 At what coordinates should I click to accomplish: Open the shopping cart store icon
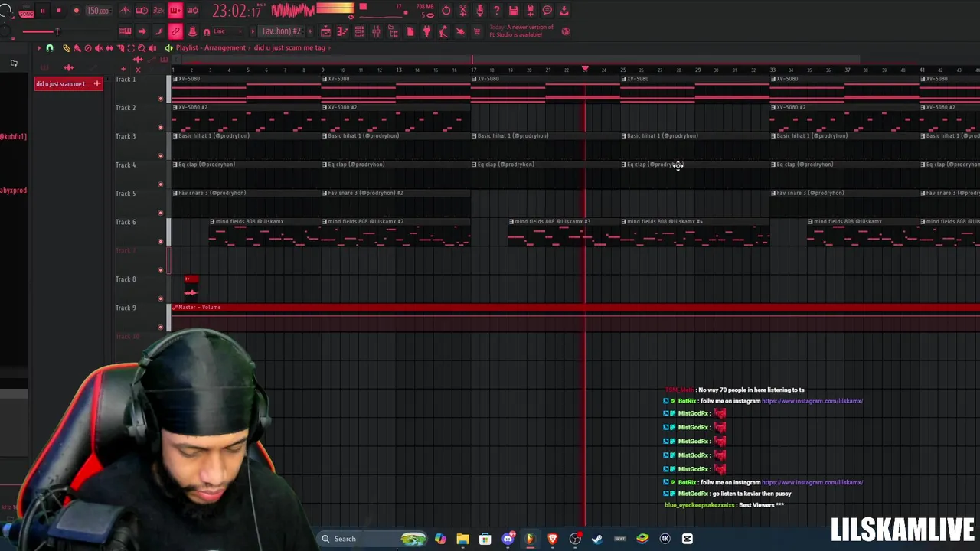click(476, 31)
